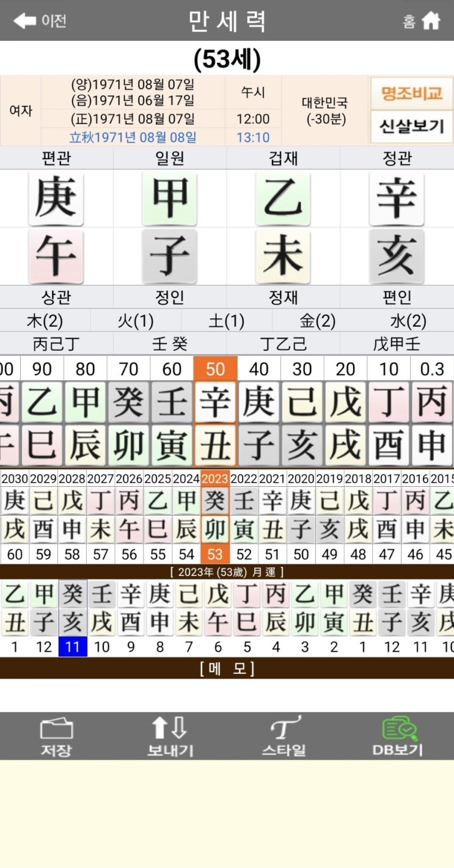The image size is (454, 868).
Task: Select year 2024 in yearly row
Action: coord(186,517)
